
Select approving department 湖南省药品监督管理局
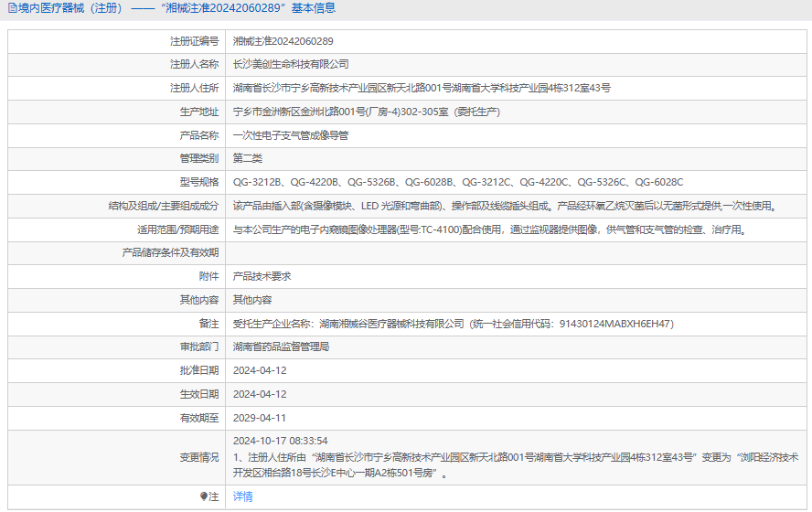(x=282, y=347)
